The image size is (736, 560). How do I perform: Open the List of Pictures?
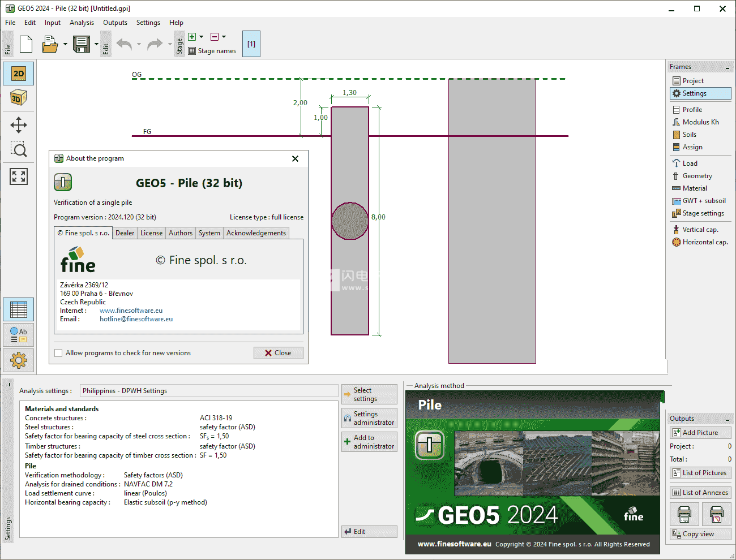[x=701, y=473]
